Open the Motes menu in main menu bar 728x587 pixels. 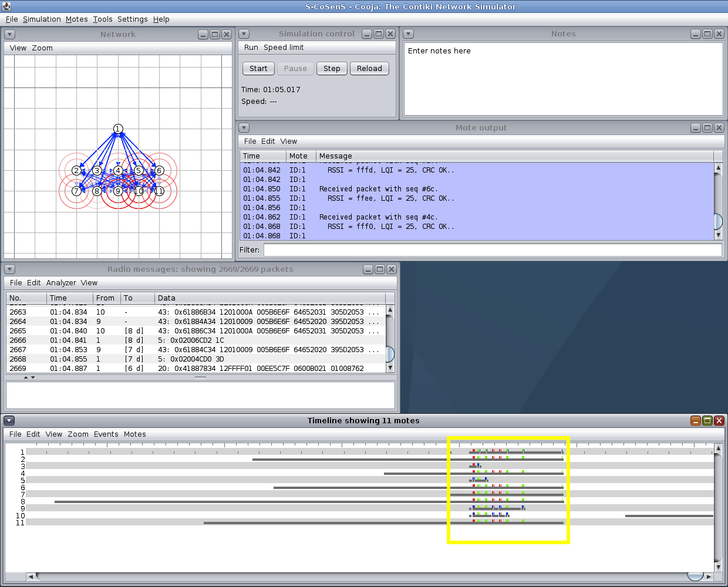(77, 19)
